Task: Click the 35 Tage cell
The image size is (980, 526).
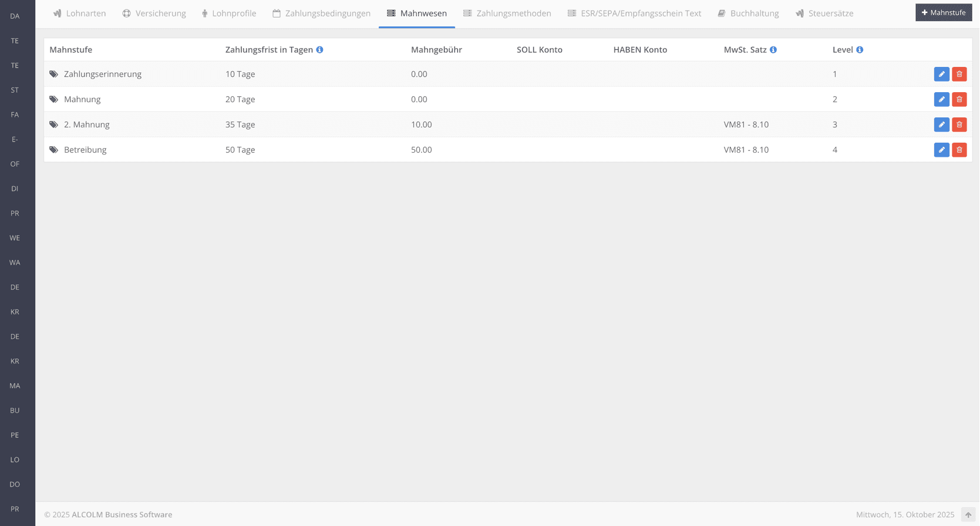Action: 240,124
